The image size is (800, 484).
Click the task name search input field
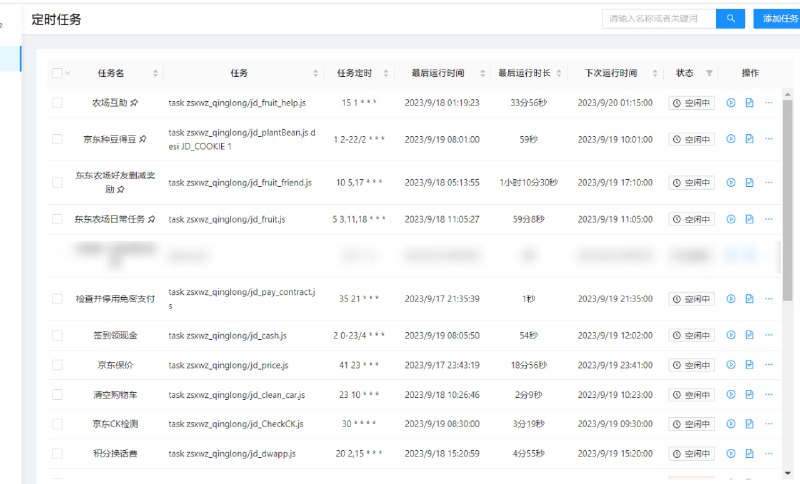(x=659, y=18)
